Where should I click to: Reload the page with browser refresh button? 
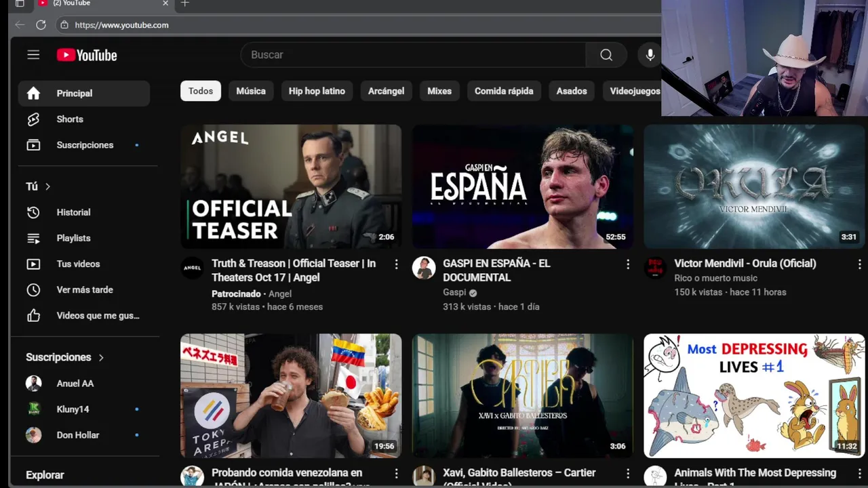coord(41,25)
